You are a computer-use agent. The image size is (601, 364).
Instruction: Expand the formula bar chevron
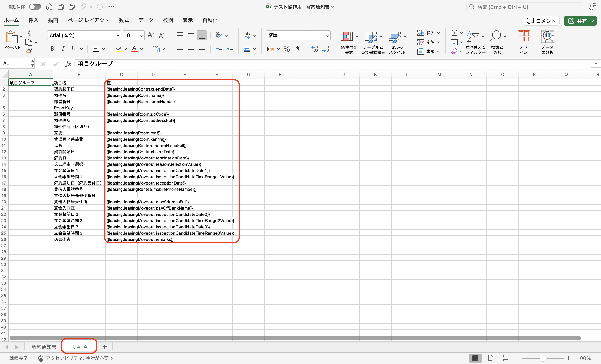pyautogui.click(x=596, y=64)
